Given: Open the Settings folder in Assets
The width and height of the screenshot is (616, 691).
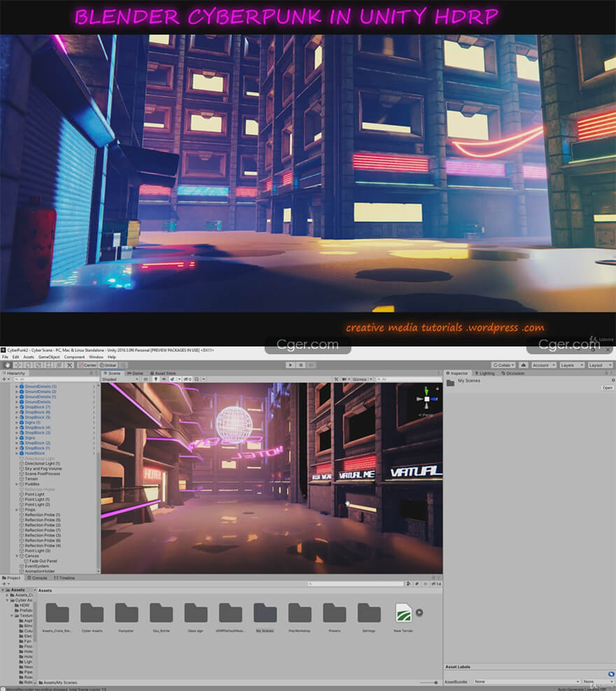Looking at the screenshot, I should 369,617.
